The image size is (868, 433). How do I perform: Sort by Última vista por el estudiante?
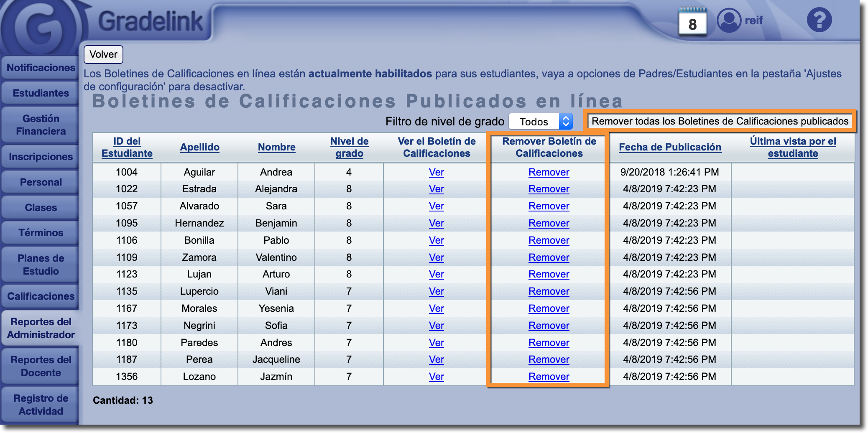point(793,147)
